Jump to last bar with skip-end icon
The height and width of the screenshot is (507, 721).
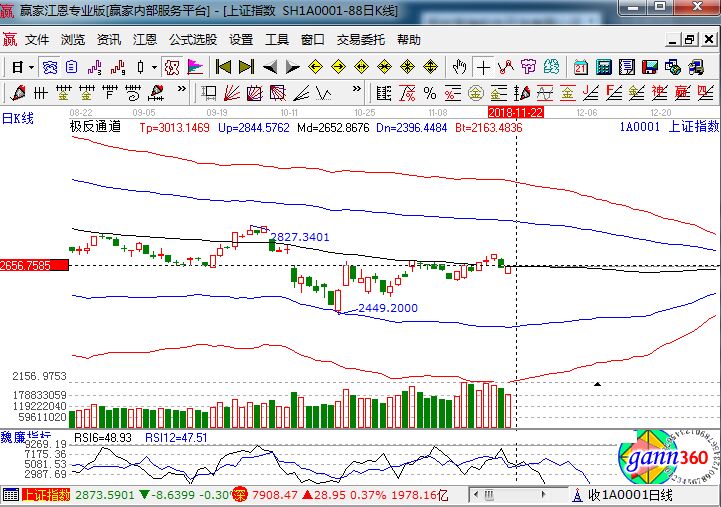247,67
